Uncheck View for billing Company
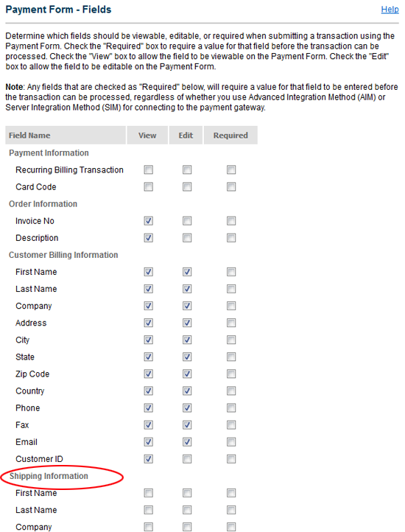 click(149, 306)
